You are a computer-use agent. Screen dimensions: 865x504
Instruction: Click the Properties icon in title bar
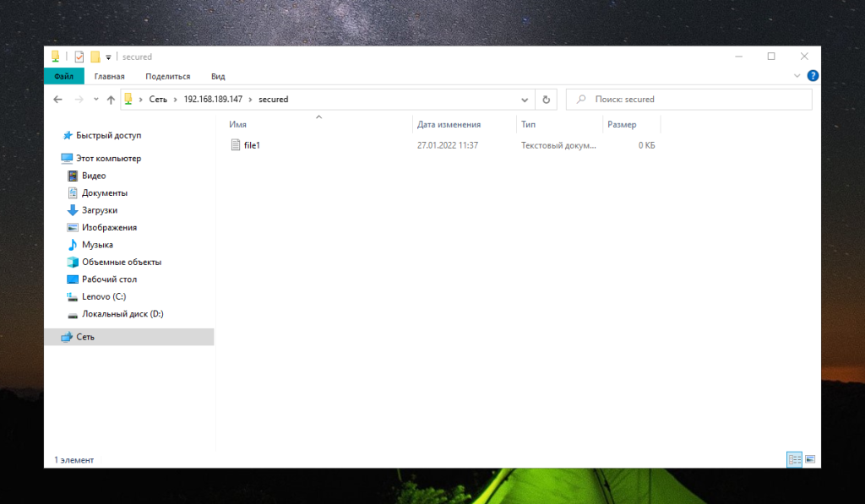point(79,57)
